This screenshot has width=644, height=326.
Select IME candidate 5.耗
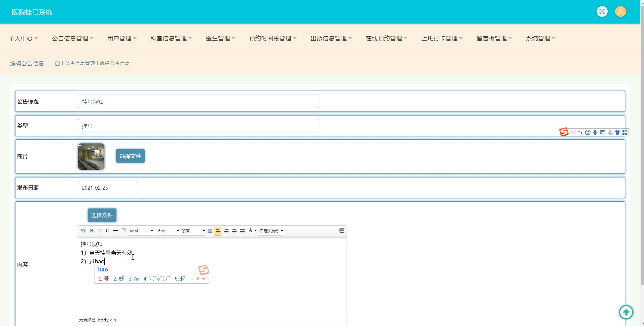(x=180, y=279)
